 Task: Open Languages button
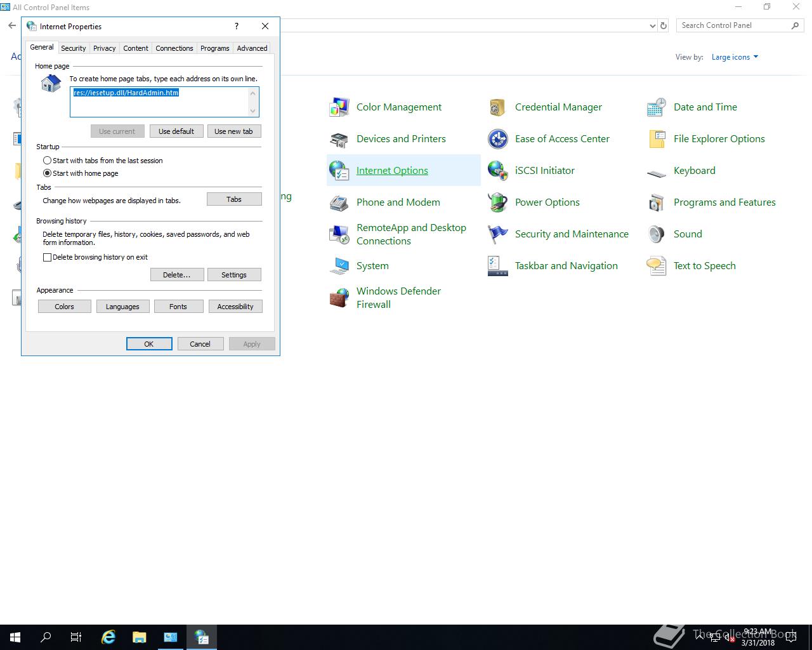[x=122, y=307]
